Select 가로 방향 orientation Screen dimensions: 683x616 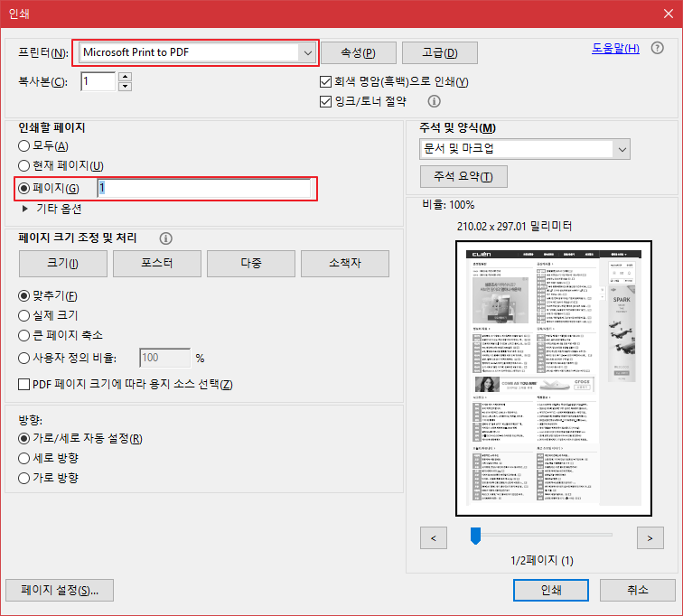pyautogui.click(x=24, y=478)
